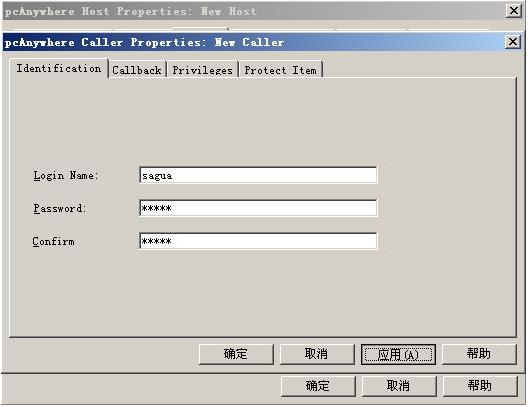The image size is (528, 407).
Task: Focus the Login Name field containing sagua
Action: pos(258,175)
